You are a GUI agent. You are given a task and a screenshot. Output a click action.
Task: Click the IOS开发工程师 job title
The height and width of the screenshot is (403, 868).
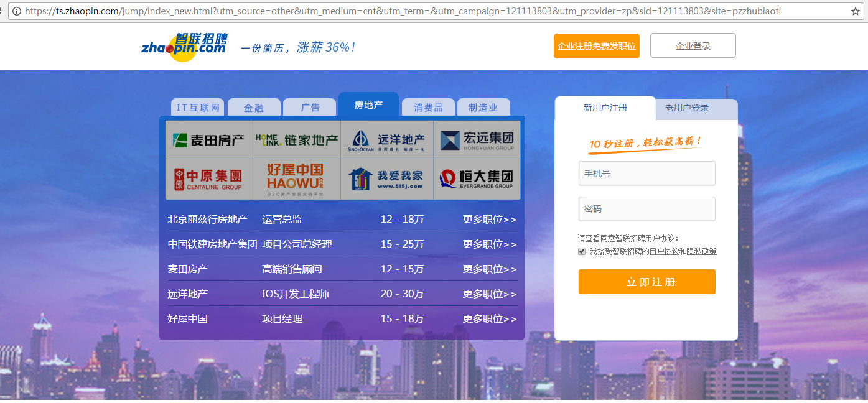296,294
